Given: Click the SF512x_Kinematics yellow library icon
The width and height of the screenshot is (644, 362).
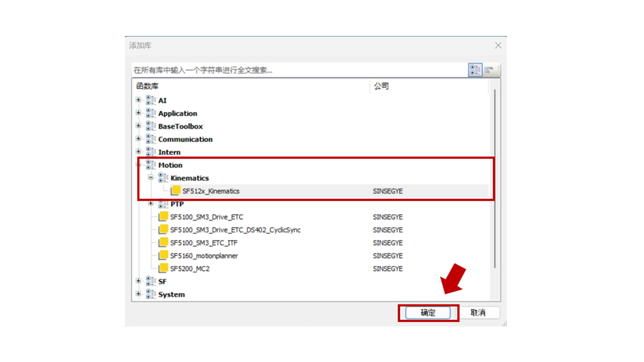Looking at the screenshot, I should pos(175,191).
